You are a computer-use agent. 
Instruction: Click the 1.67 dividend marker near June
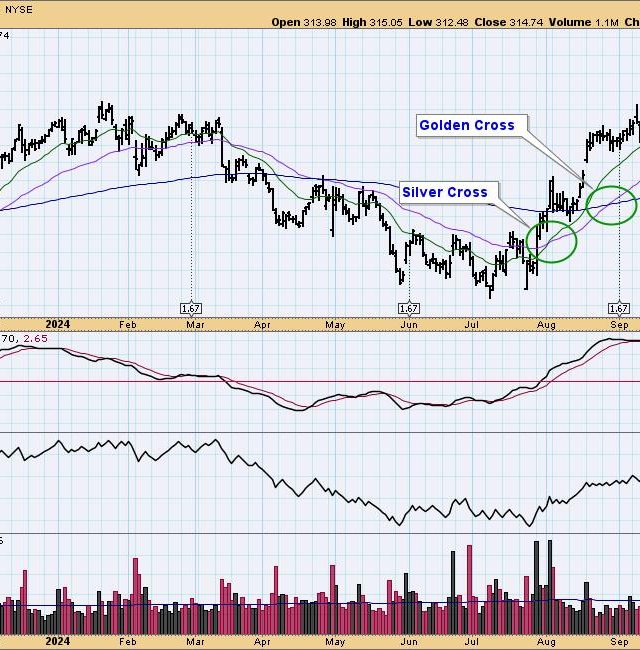click(407, 307)
